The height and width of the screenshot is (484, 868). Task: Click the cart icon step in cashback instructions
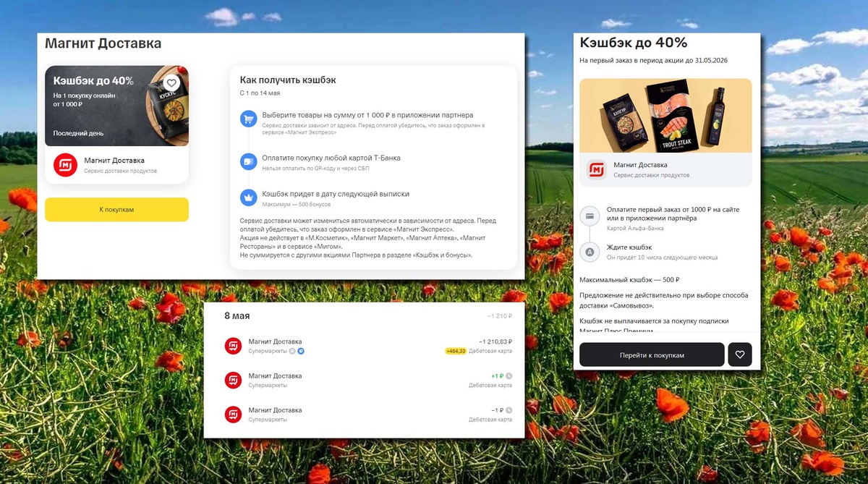248,119
